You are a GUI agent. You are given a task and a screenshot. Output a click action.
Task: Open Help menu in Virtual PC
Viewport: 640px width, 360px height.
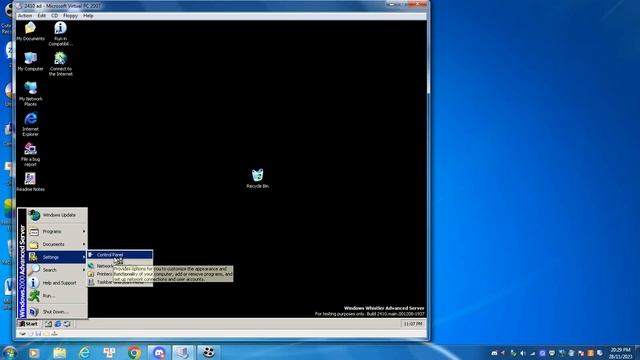[x=88, y=16]
